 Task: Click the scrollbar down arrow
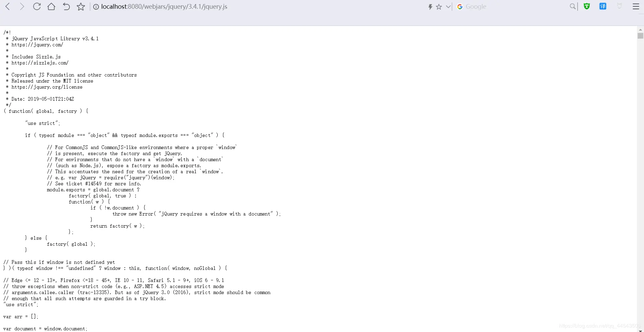[x=640, y=330]
